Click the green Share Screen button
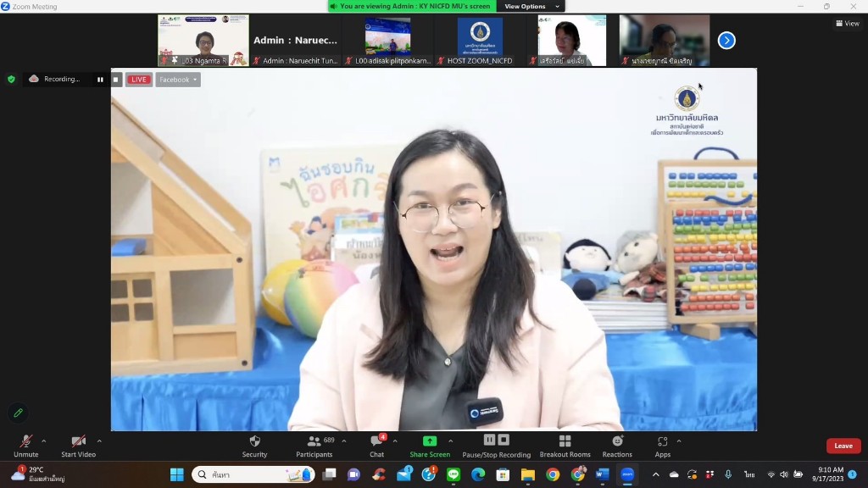Image resolution: width=868 pixels, height=488 pixels. (x=430, y=446)
